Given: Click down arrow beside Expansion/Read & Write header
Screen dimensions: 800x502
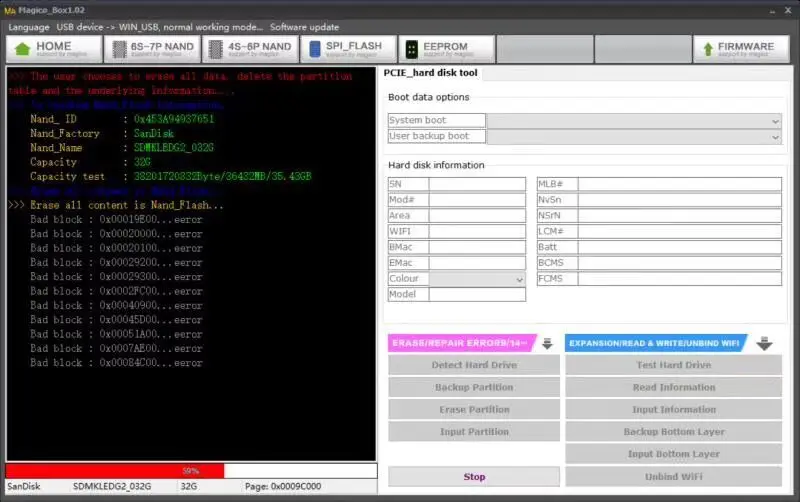Looking at the screenshot, I should pyautogui.click(x=764, y=343).
